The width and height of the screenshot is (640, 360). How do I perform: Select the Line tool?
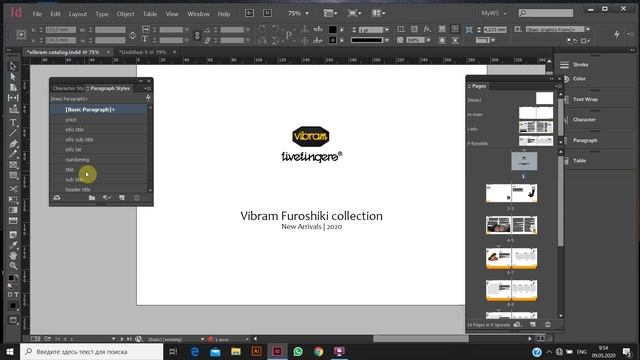tap(13, 133)
